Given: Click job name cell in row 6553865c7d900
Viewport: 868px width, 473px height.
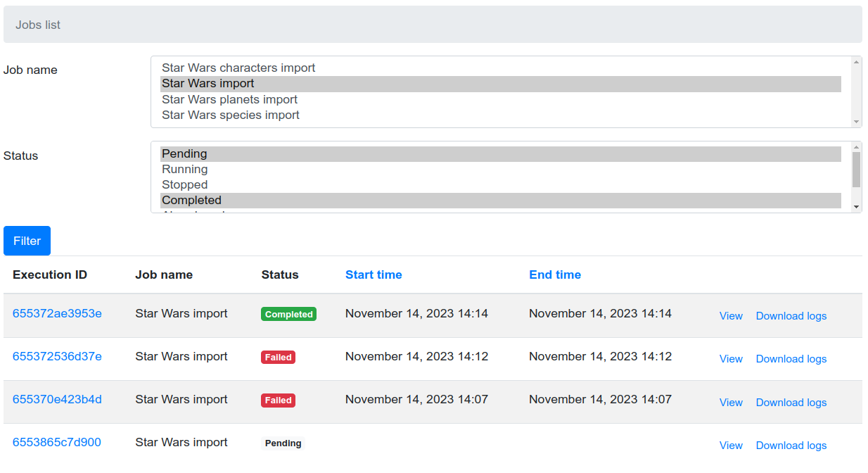Looking at the screenshot, I should point(181,443).
